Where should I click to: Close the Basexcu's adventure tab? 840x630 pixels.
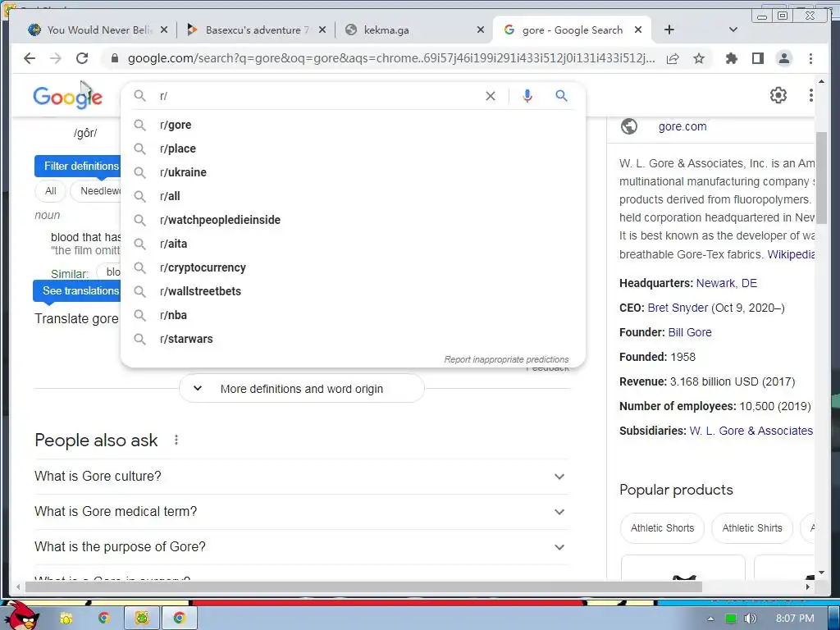tap(322, 30)
